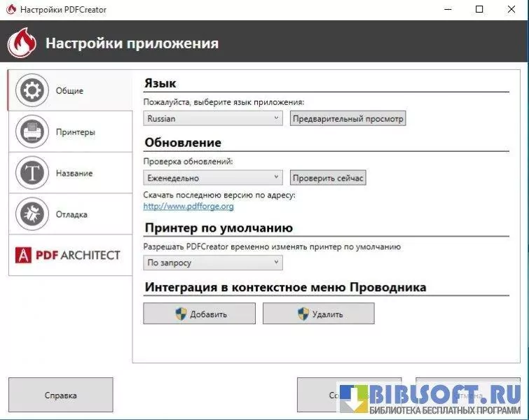Select the Отладка tab label
The width and height of the screenshot is (529, 420).
click(72, 214)
